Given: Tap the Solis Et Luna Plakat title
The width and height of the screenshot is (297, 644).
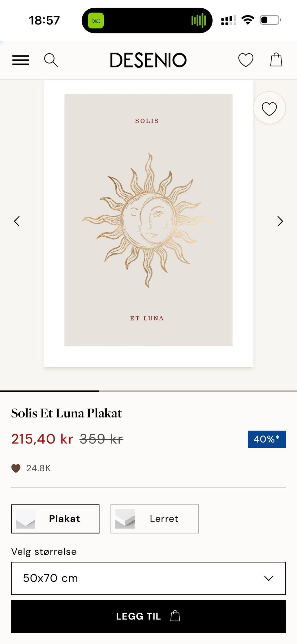Looking at the screenshot, I should 67,413.
